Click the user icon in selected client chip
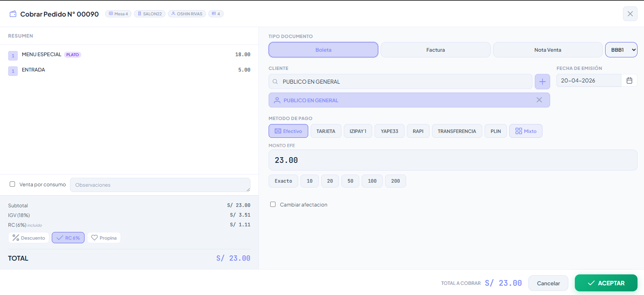This screenshot has width=644, height=295. (x=277, y=100)
